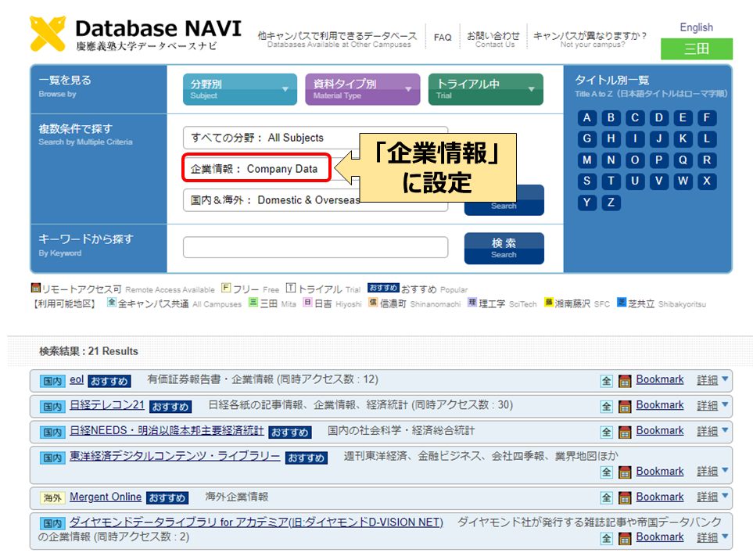Bookmark the 日経テレコン21 database
Screen dimensions: 753x560
(x=660, y=405)
